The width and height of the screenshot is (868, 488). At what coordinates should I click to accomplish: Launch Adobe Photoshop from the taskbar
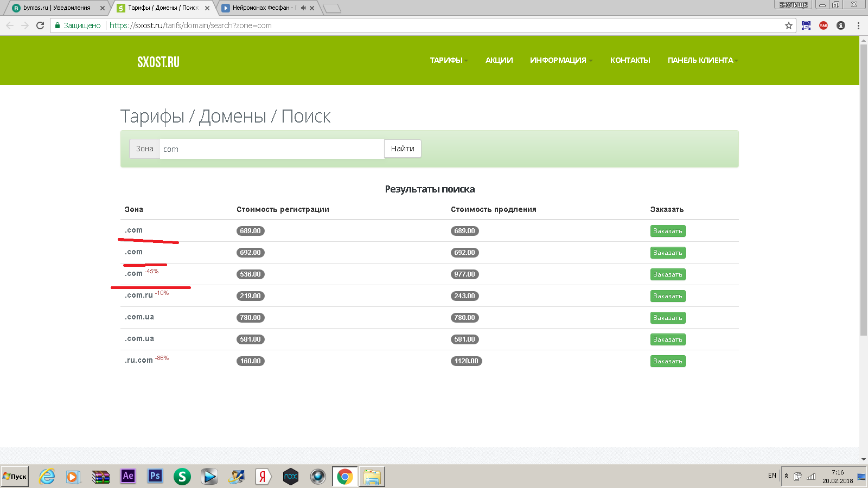click(155, 476)
